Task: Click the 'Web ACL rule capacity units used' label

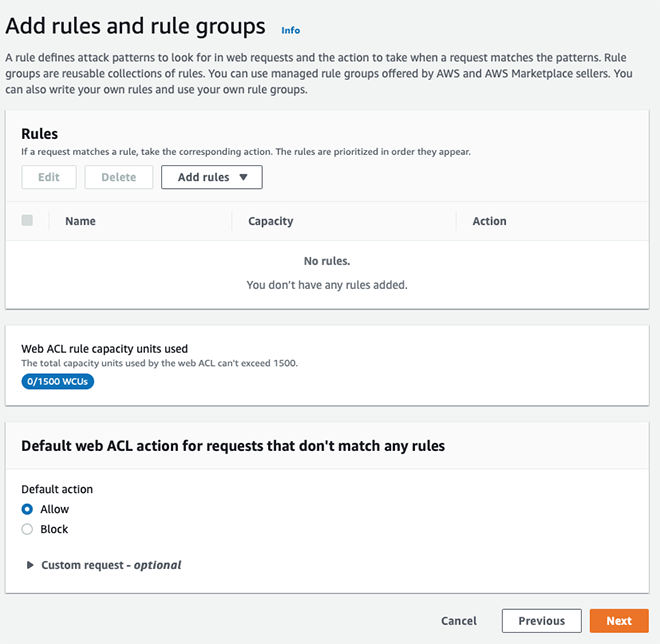Action: point(104,349)
